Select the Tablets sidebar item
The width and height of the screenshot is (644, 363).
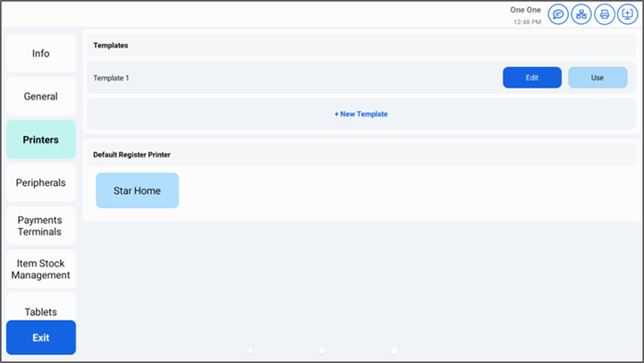click(x=41, y=309)
